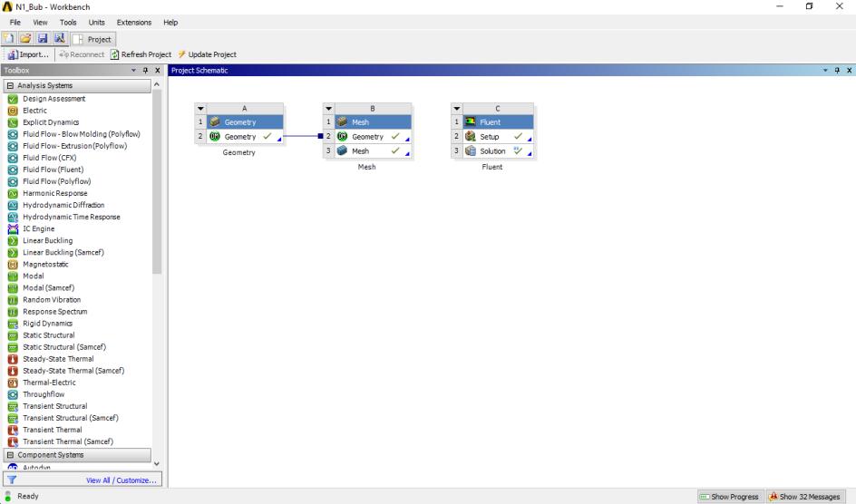Close the Project Schematic panel
Screen dimensions: 856x504
tap(849, 71)
